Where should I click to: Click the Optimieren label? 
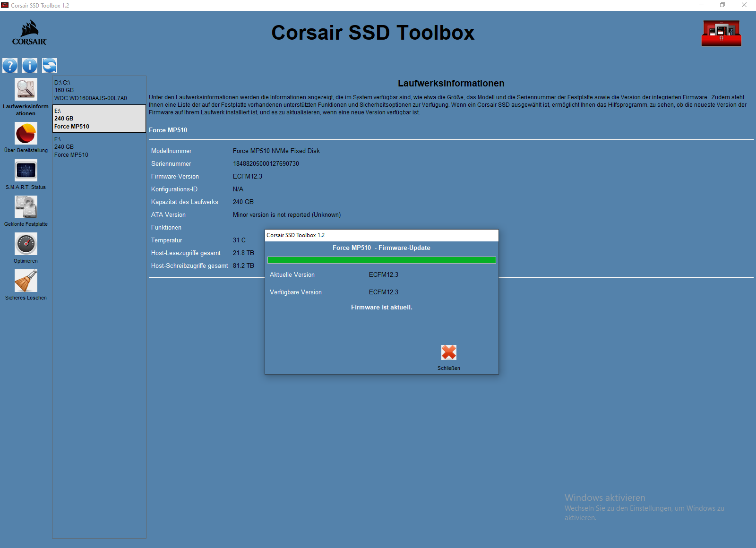[x=26, y=261]
